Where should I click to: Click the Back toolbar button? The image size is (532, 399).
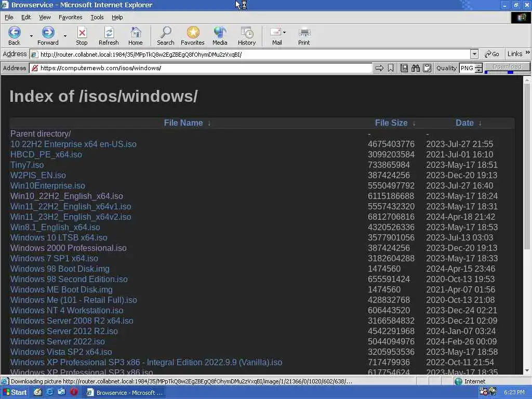click(14, 36)
